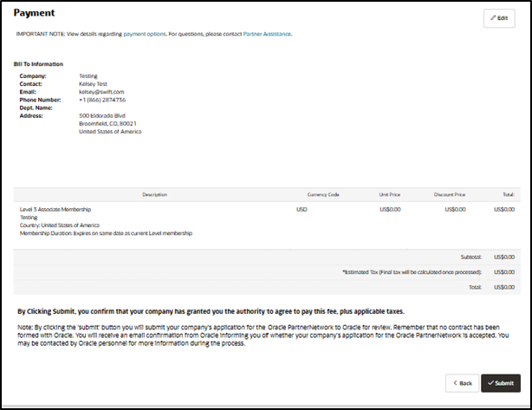Image resolution: width=532 pixels, height=410 pixels.
Task: Select the Currency Code column header
Action: tap(323, 194)
